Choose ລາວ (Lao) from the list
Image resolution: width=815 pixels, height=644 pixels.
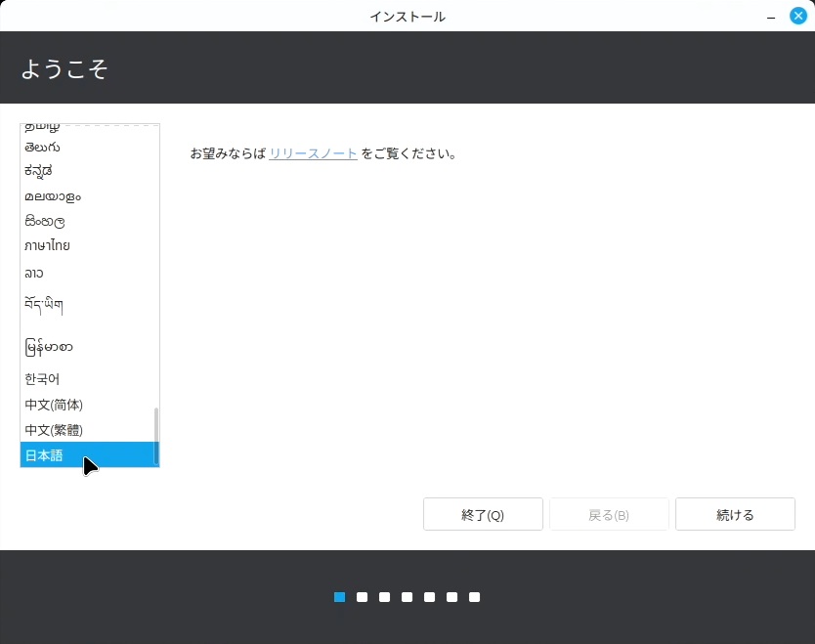[x=34, y=274]
